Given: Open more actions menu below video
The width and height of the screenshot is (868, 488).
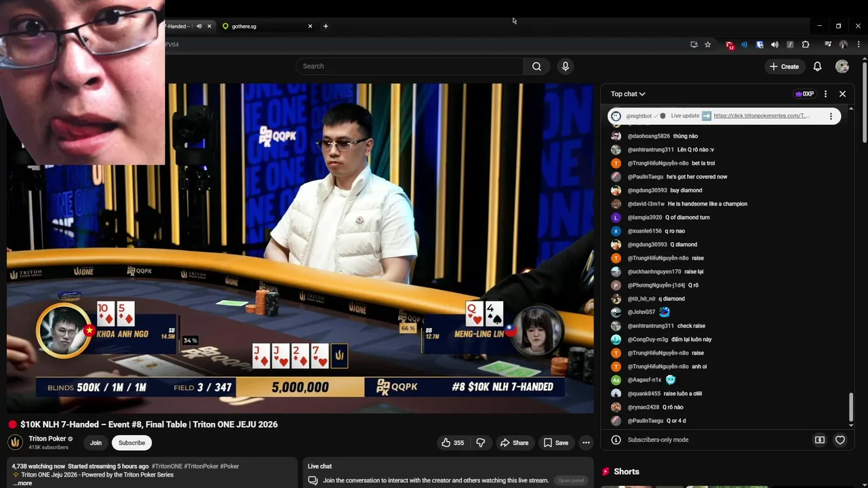Looking at the screenshot, I should [586, 443].
